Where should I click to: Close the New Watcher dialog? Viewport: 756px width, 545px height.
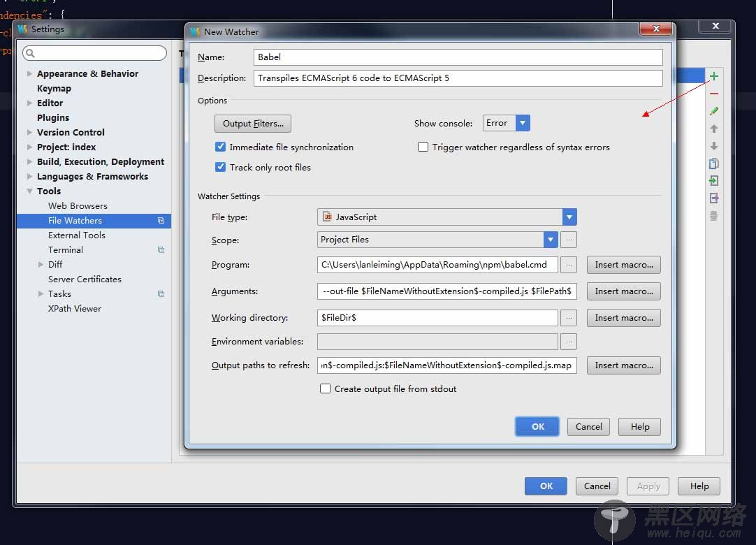point(655,29)
